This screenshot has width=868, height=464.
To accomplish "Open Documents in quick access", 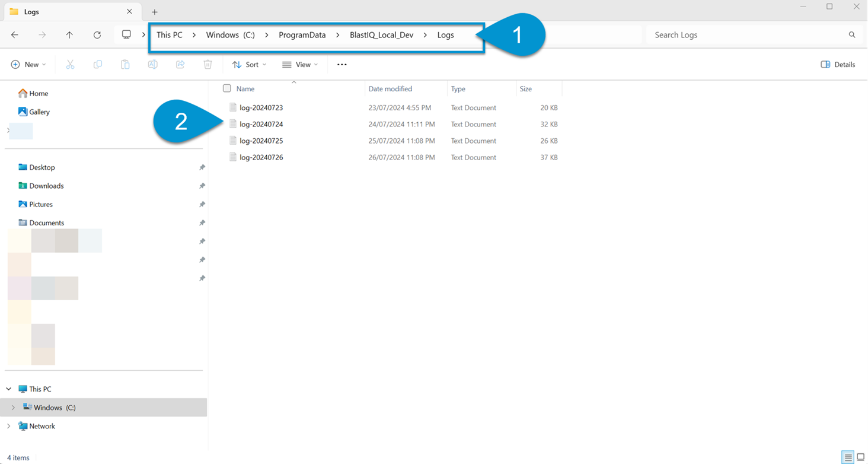I will (41, 223).
